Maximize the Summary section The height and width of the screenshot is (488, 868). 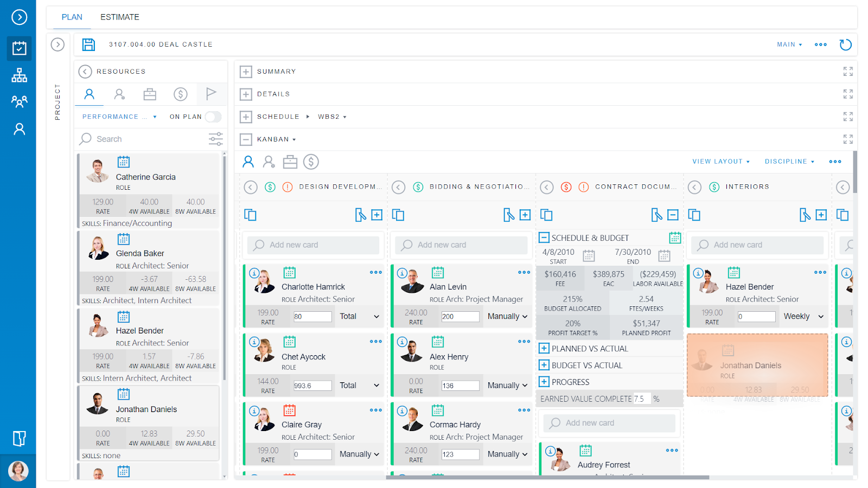pos(848,72)
